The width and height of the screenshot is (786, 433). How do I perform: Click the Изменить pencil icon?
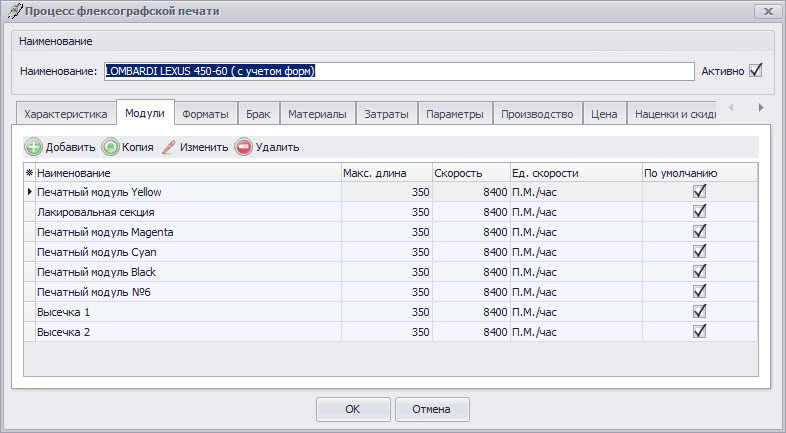[x=169, y=147]
